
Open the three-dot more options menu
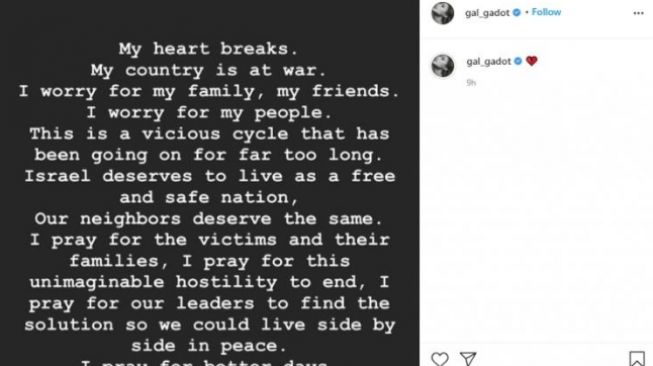point(638,13)
